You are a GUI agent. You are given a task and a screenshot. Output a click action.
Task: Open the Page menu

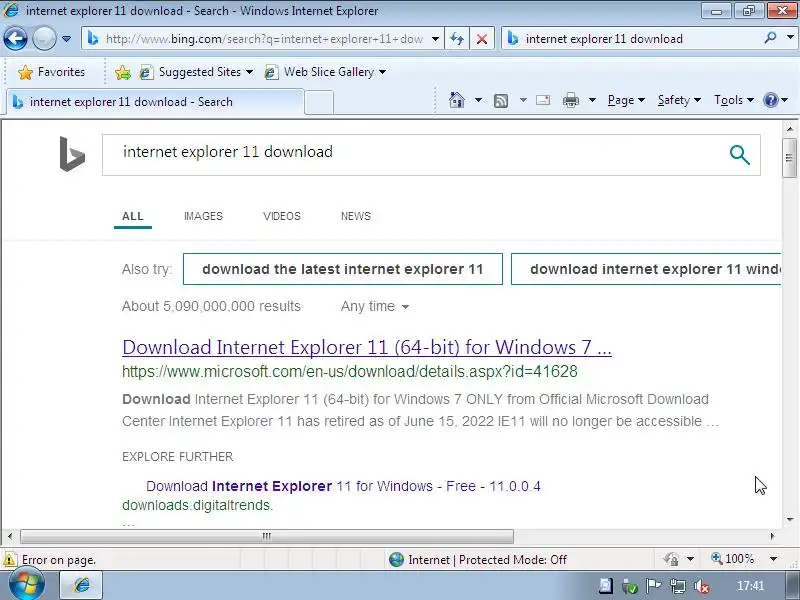pos(626,100)
